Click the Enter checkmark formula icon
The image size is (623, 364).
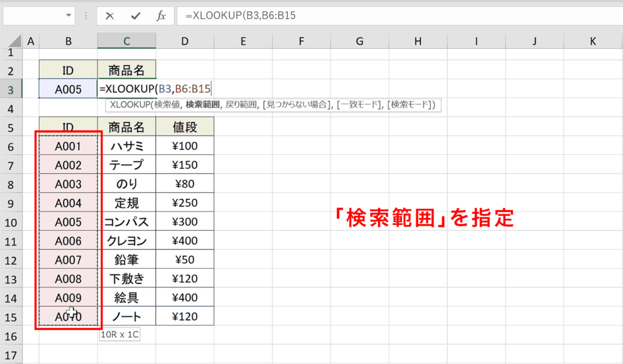tap(135, 16)
